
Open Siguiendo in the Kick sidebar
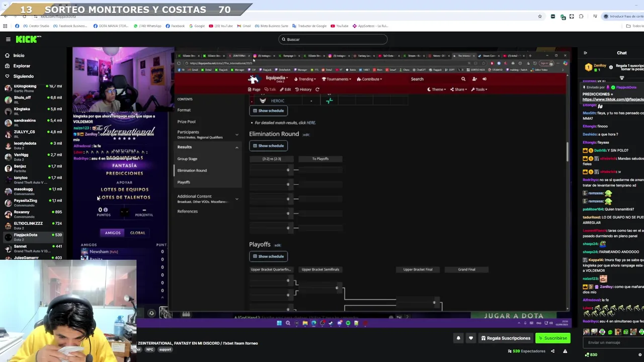click(23, 76)
